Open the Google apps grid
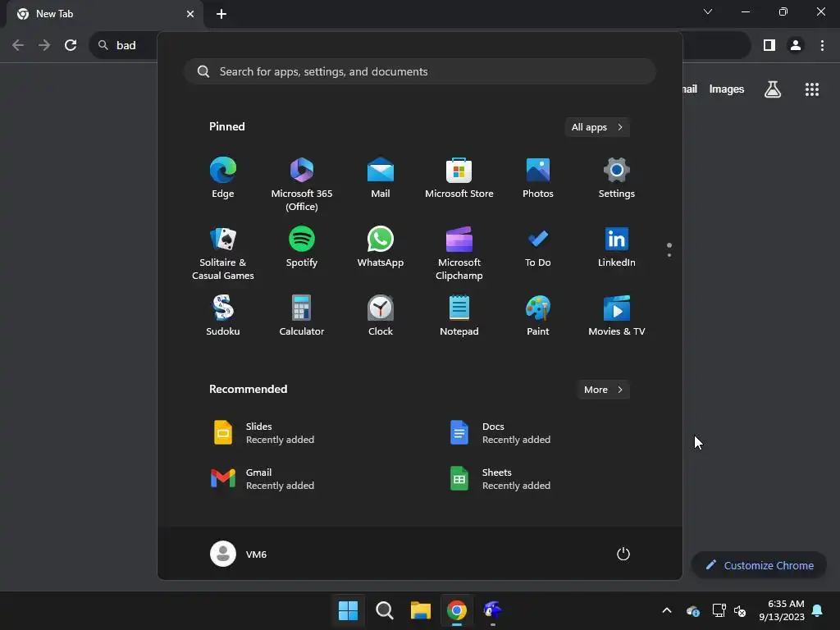The image size is (840, 630). coord(812,89)
